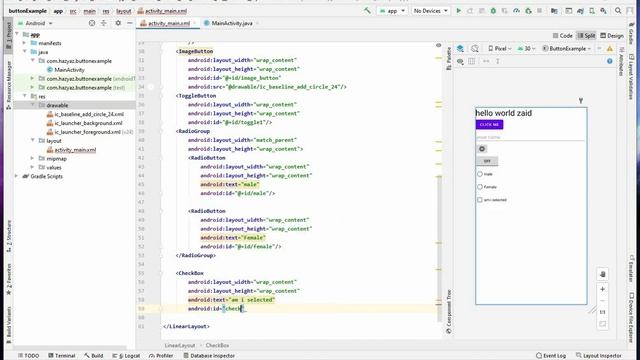Click Select Opened File target icon

[92, 23]
